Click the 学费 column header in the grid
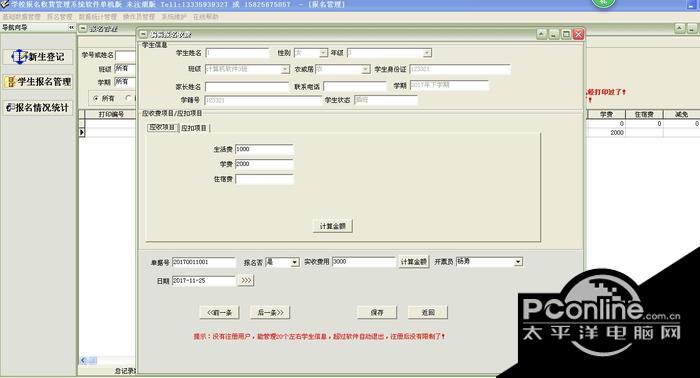The image size is (700, 378). 606,114
